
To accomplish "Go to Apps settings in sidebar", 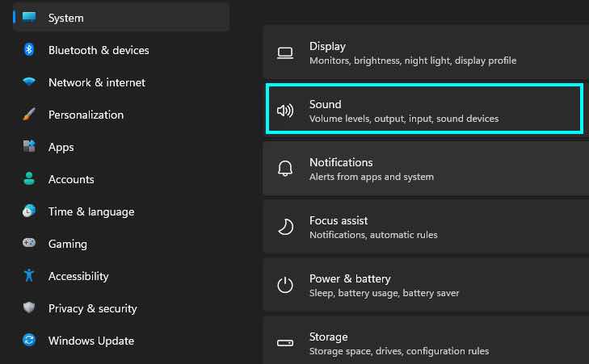I will coord(61,147).
